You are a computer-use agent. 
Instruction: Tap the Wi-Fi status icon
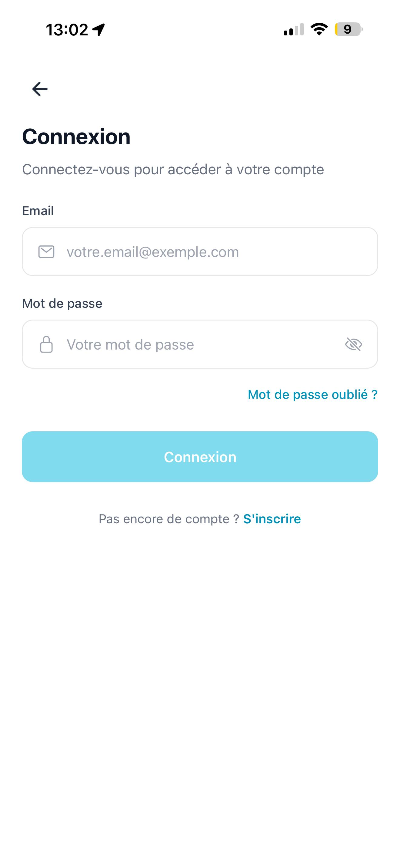click(319, 29)
